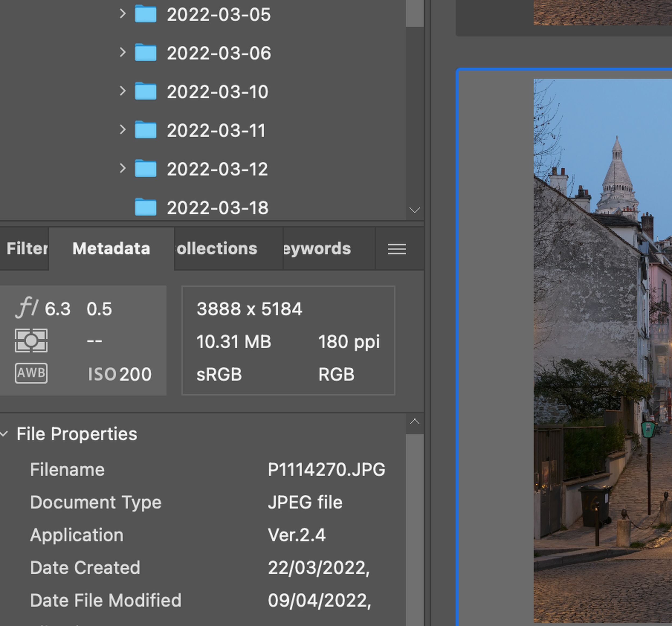Select the 2022-03-06 folder label

click(219, 53)
